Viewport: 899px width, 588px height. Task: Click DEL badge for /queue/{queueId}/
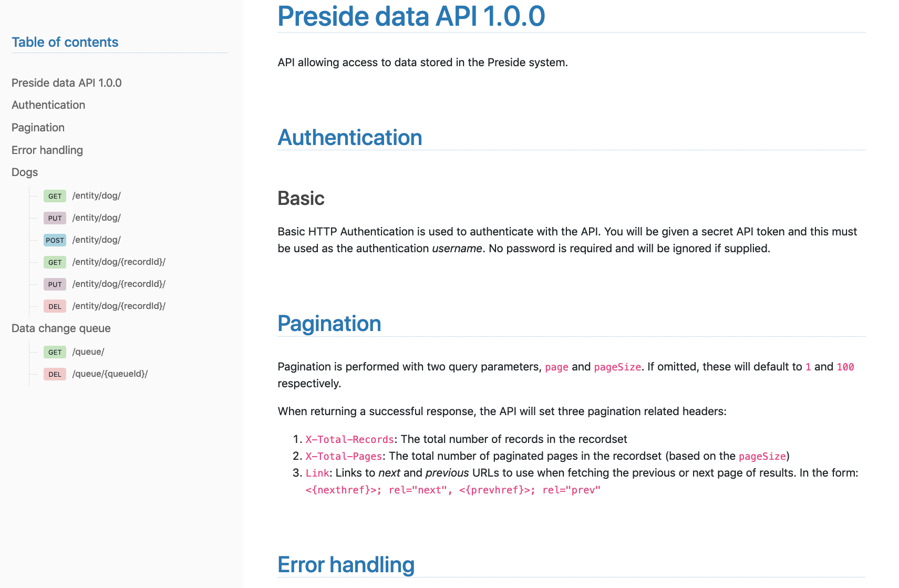click(x=55, y=374)
